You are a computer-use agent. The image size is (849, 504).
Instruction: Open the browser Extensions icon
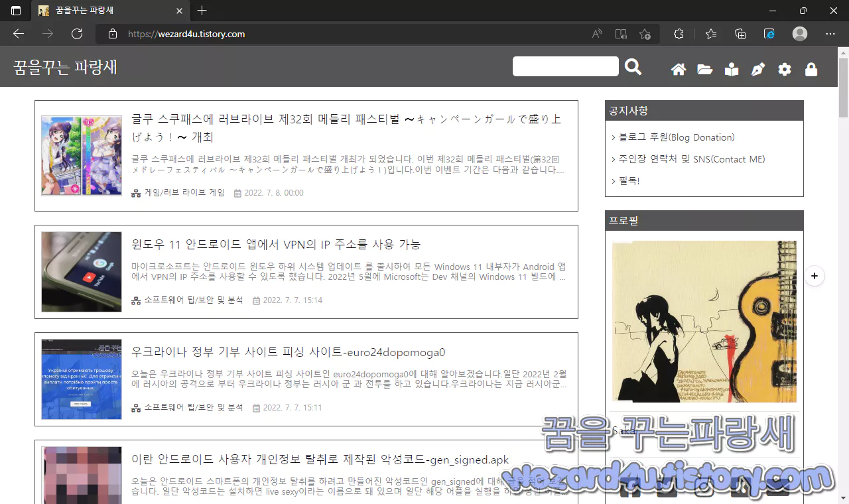(679, 34)
